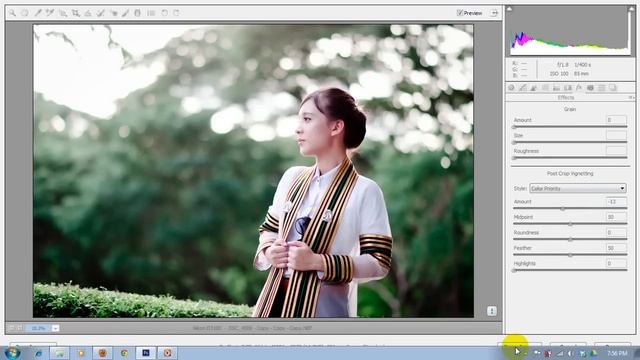Toggle shadow clipping warning on histogram
Viewport: 640px width, 360px height.
click(509, 9)
